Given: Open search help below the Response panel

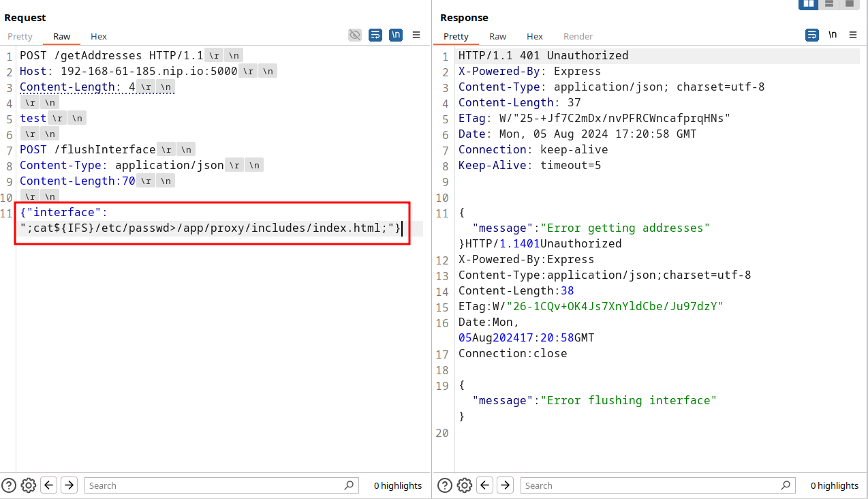Looking at the screenshot, I should click(445, 485).
